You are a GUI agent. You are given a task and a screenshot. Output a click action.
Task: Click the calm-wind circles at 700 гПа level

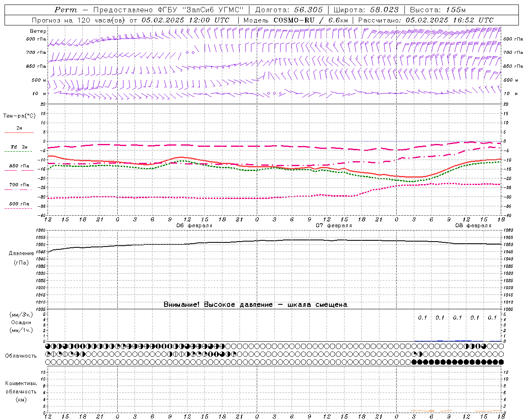coord(190,52)
